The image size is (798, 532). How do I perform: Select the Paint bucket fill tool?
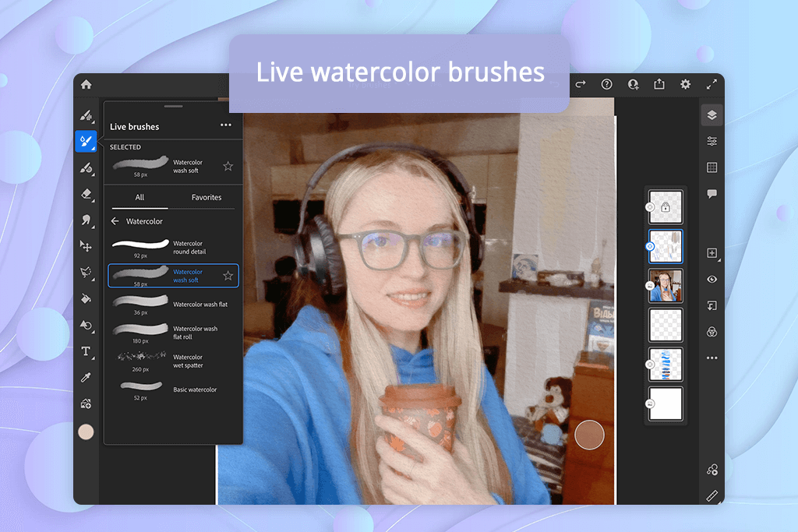pos(86,299)
